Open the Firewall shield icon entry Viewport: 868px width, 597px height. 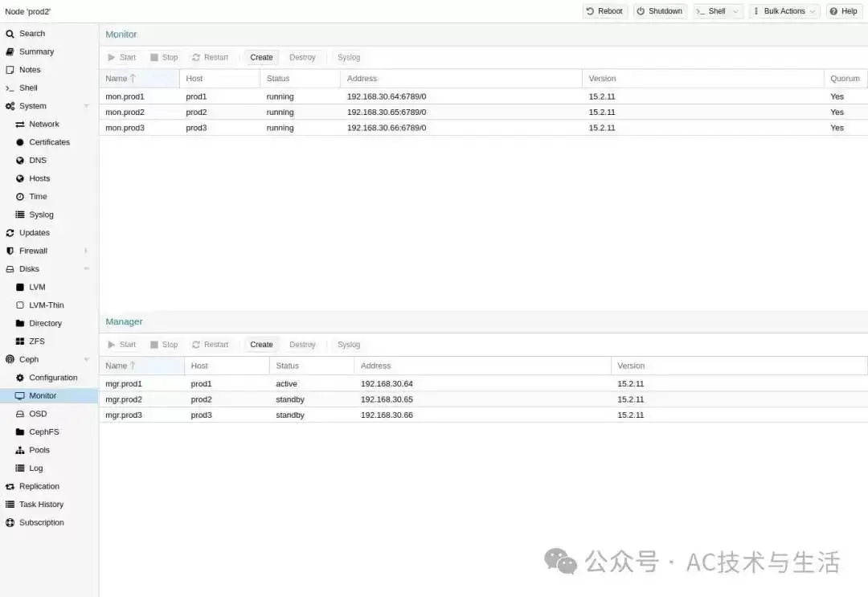click(10, 251)
